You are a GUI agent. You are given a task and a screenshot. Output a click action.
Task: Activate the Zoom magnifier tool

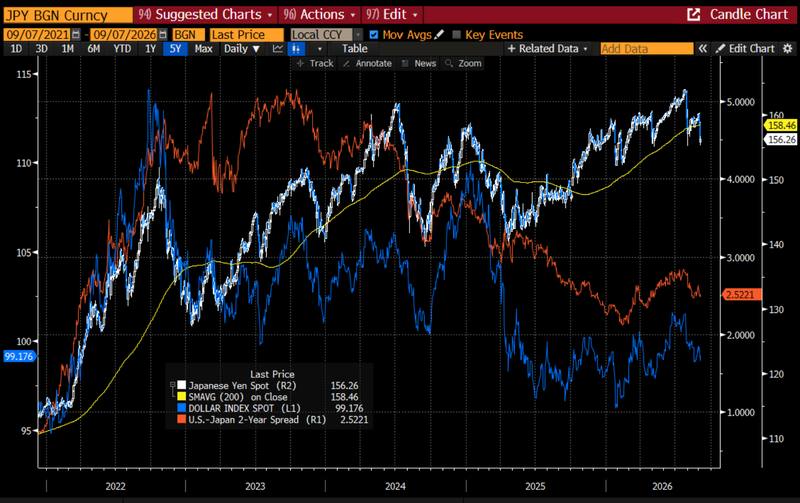tap(463, 63)
